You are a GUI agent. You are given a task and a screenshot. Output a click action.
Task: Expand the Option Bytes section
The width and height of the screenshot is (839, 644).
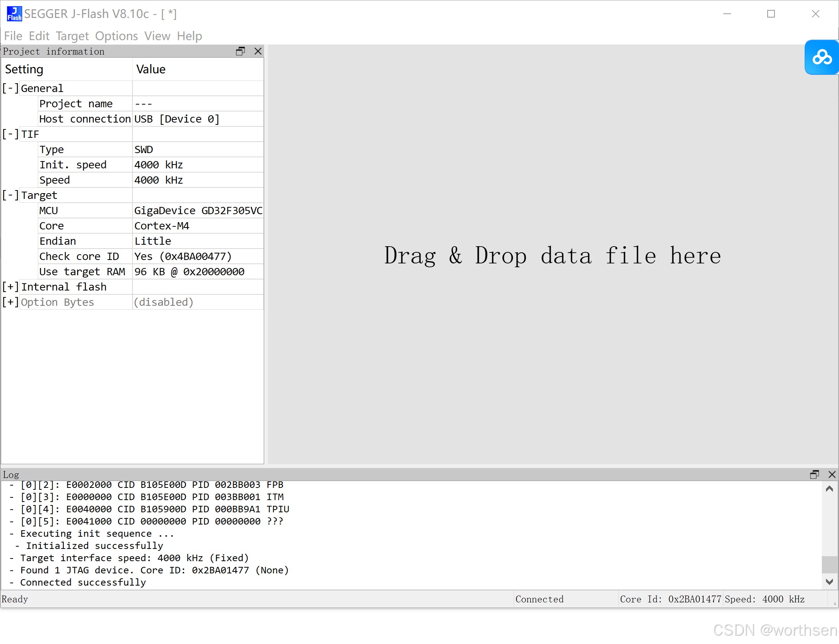coord(10,302)
